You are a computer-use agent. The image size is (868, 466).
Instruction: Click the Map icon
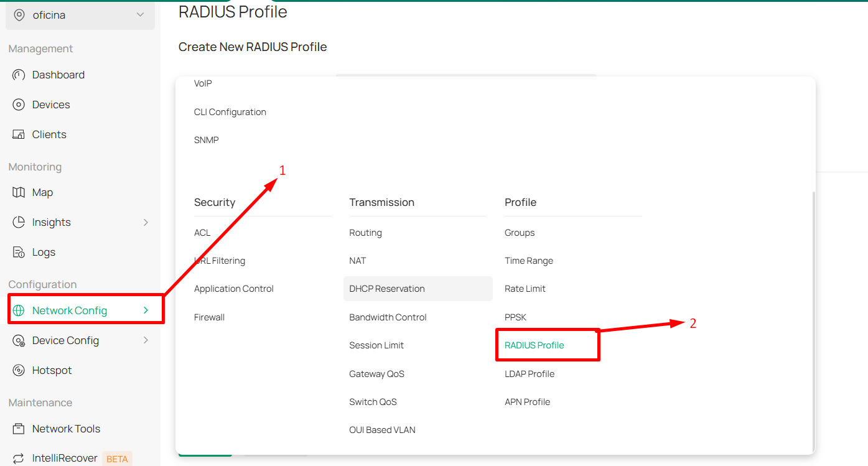(x=19, y=192)
